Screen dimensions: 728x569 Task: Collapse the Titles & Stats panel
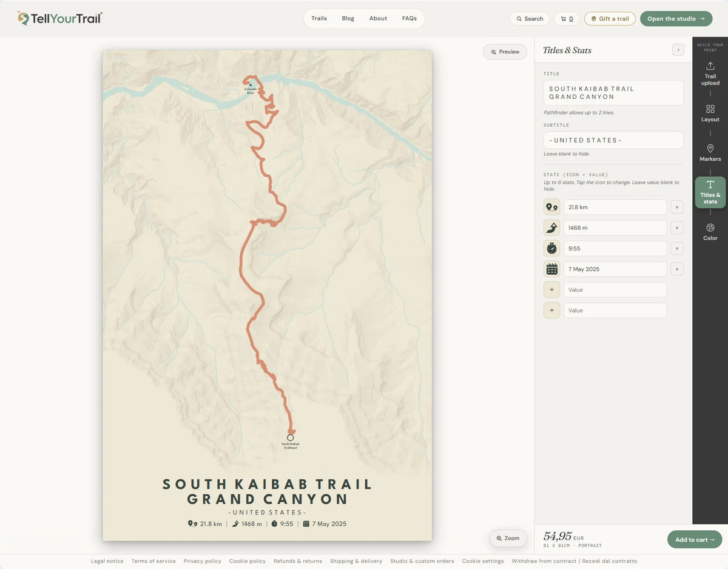(x=678, y=50)
